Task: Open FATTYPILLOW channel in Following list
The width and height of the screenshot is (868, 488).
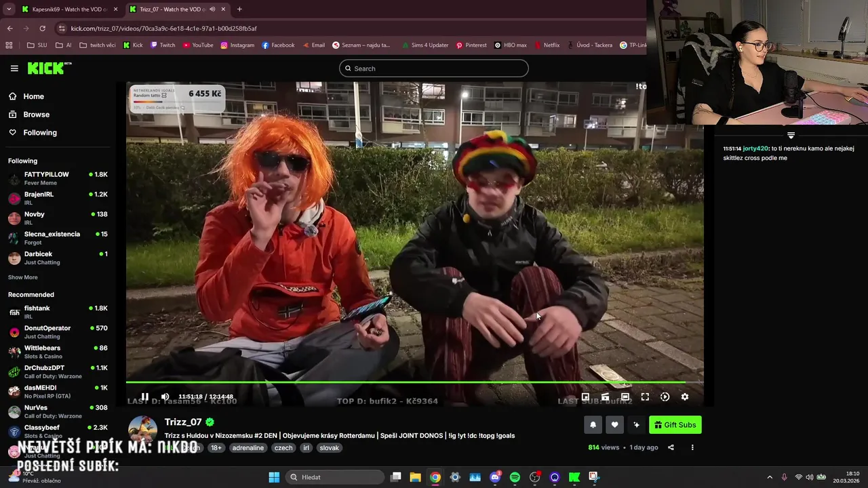Action: [x=57, y=179]
